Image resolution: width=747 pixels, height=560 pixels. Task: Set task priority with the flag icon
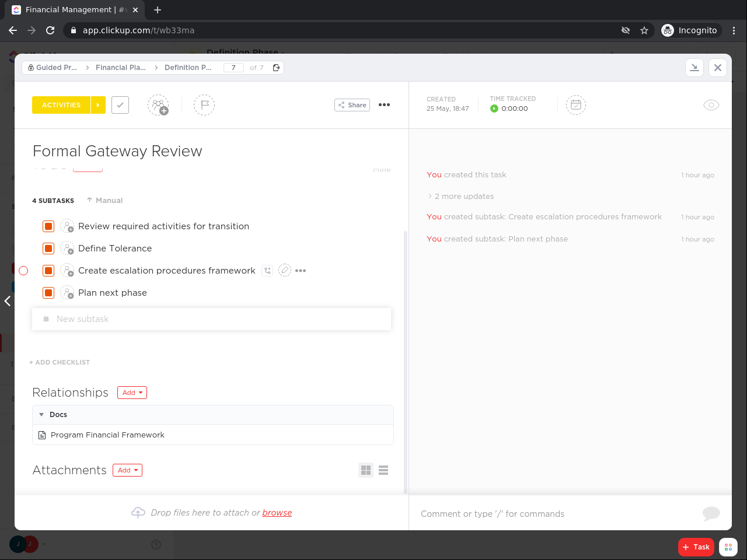point(204,105)
